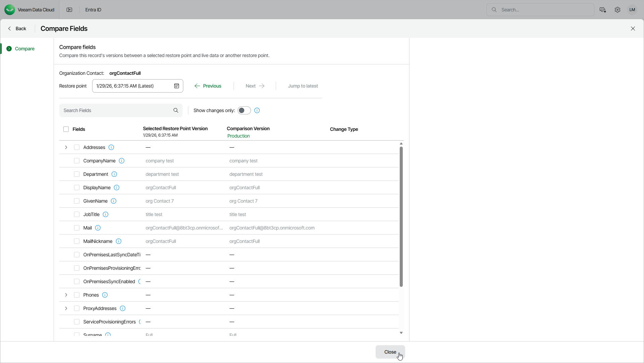The height and width of the screenshot is (363, 644).
Task: Click the sidebar panel toggle icon
Action: tap(69, 10)
